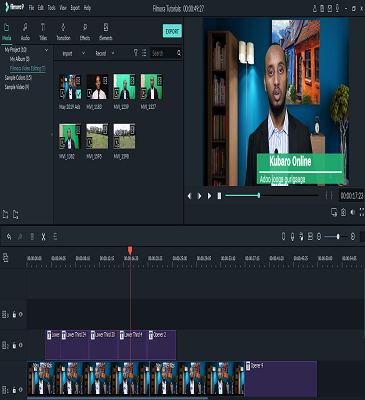
Task: Click the search magnifier icon
Action: [x=179, y=53]
